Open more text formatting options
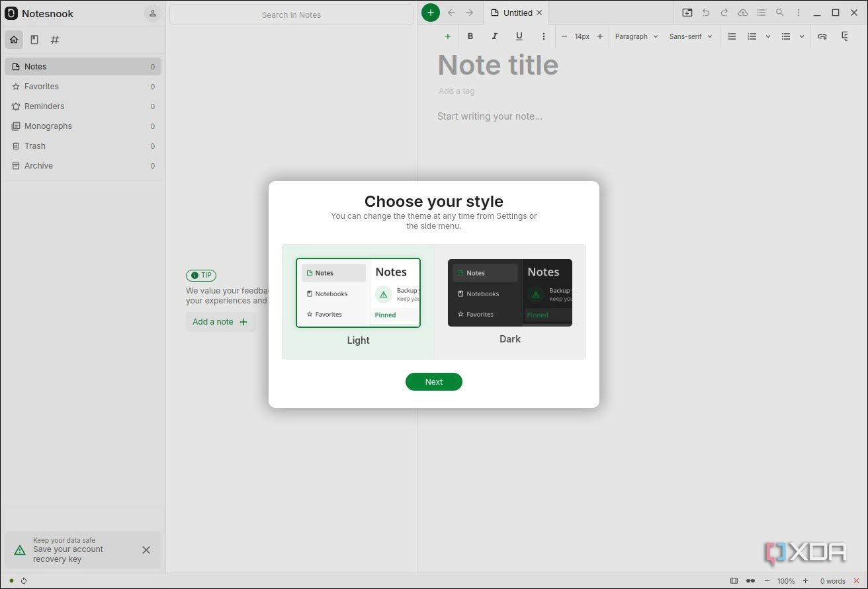 pos(544,36)
